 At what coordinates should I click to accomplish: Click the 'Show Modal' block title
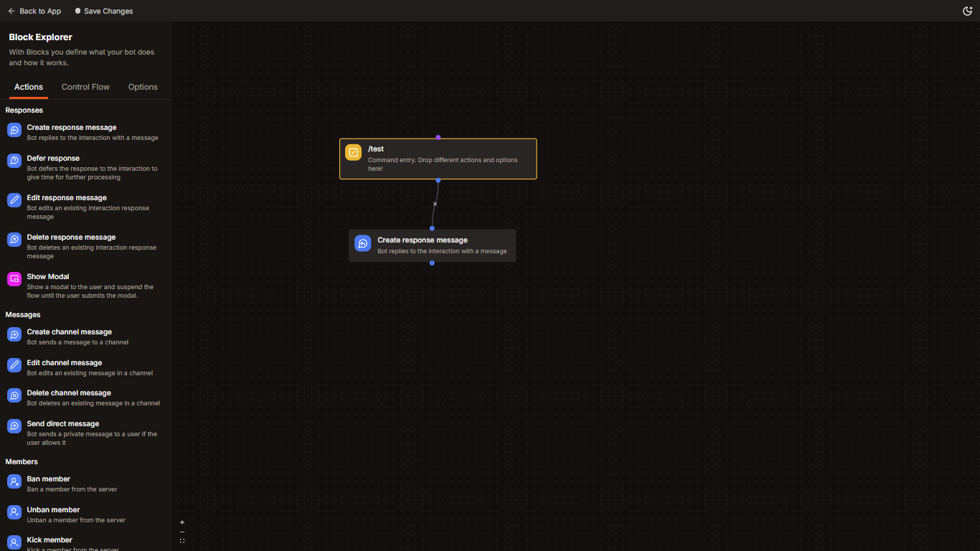[x=48, y=276]
